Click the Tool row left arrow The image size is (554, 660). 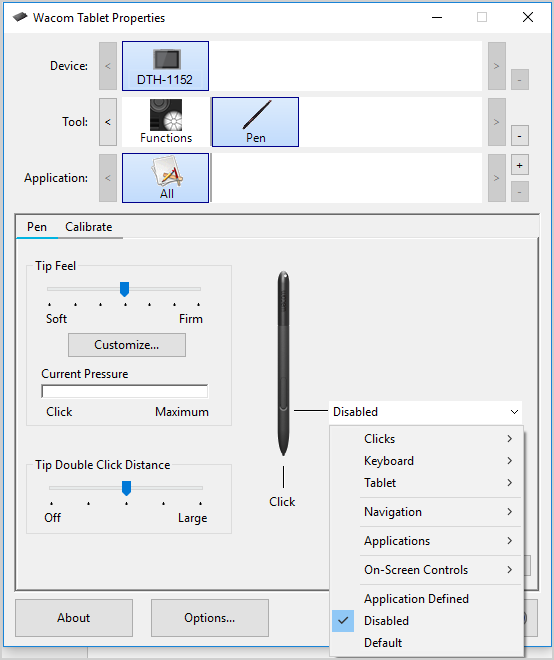(x=108, y=122)
